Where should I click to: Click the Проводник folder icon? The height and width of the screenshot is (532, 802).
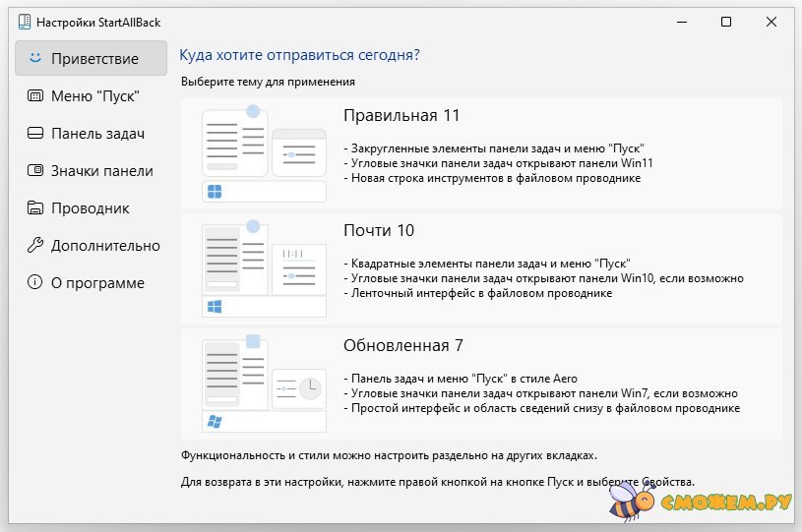(35, 207)
